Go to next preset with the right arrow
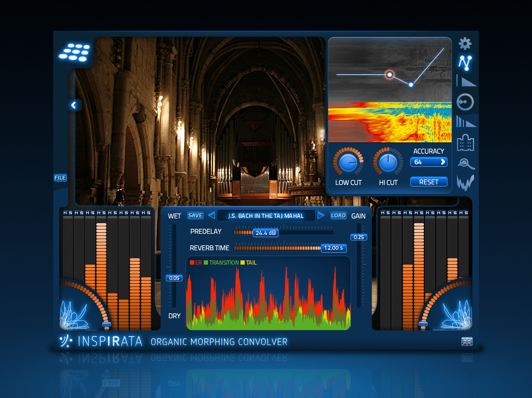Screen dimensions: 532x398 click(321, 215)
